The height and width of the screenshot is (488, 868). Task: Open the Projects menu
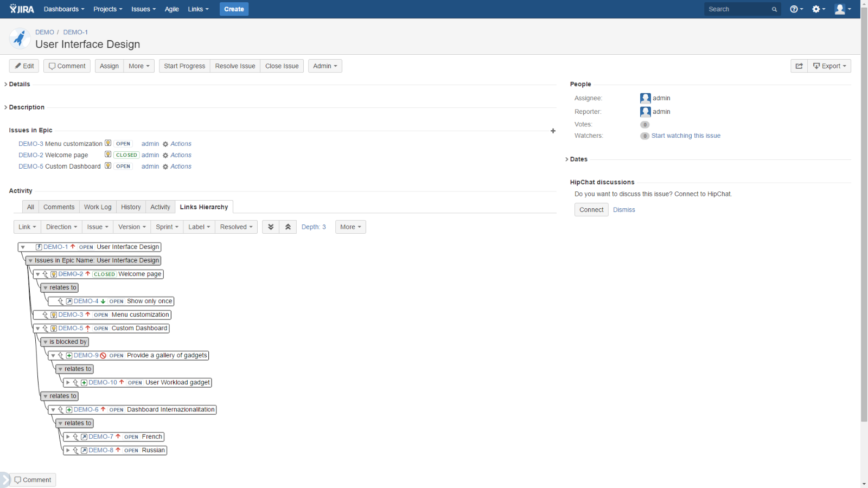click(x=108, y=9)
